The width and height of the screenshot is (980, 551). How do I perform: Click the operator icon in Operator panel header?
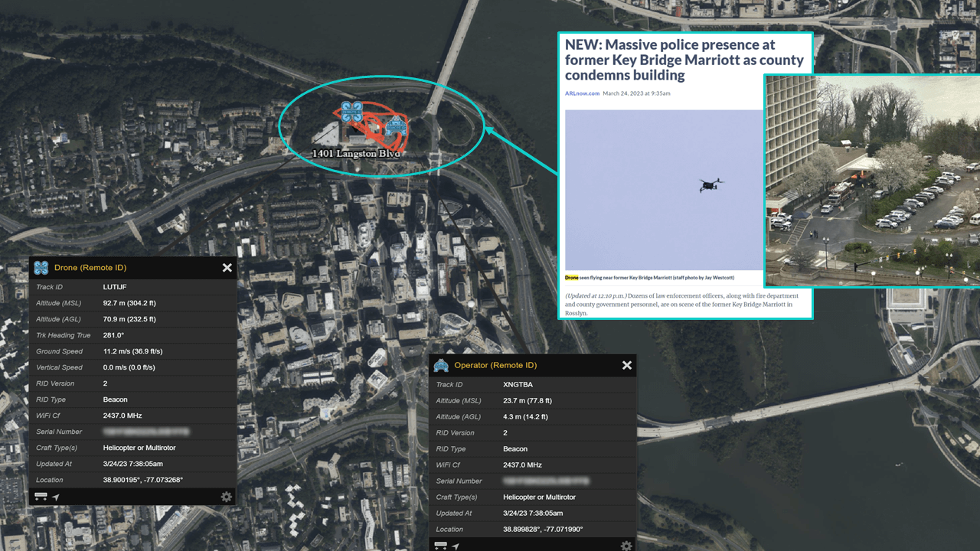tap(441, 366)
